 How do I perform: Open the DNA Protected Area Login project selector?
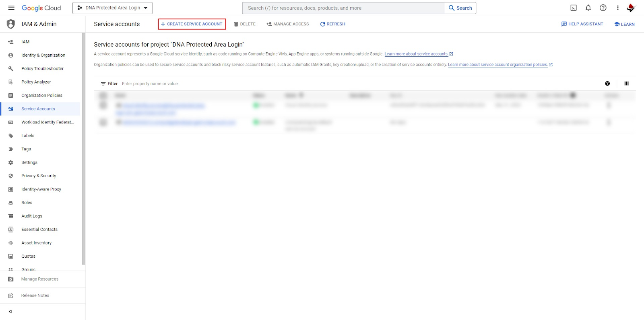pos(112,8)
